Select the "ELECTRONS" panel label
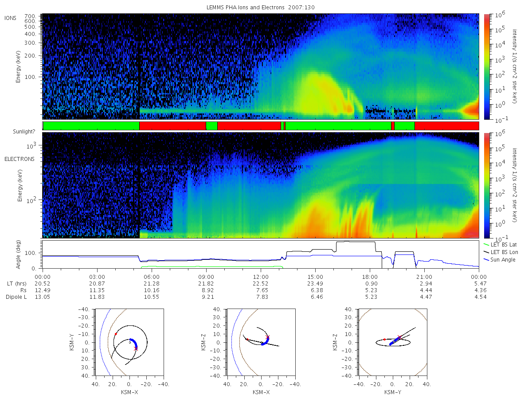532x399 pixels. 20,159
